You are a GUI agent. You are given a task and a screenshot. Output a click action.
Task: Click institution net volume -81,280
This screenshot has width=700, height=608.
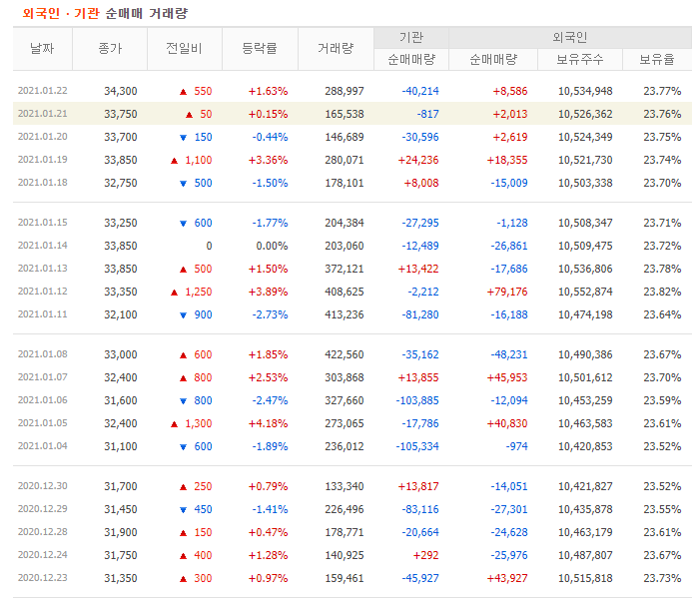tap(420, 314)
